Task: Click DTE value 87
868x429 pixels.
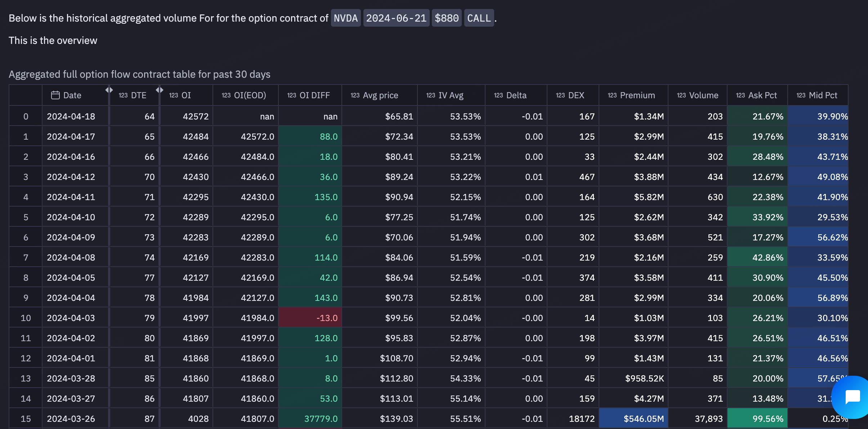Action: point(134,419)
